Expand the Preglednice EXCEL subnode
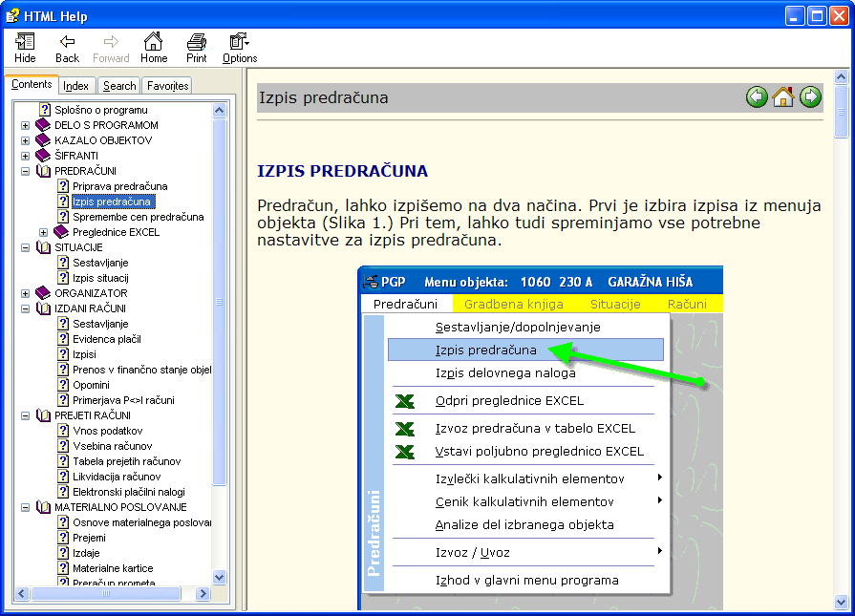This screenshot has width=855, height=616. click(x=44, y=232)
